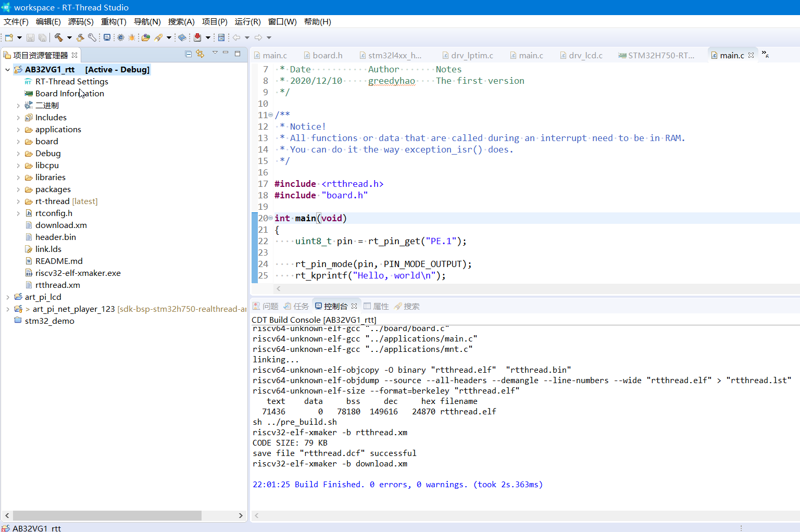Image resolution: width=800 pixels, height=532 pixels.
Task: Open Board Information item
Action: [65, 94]
